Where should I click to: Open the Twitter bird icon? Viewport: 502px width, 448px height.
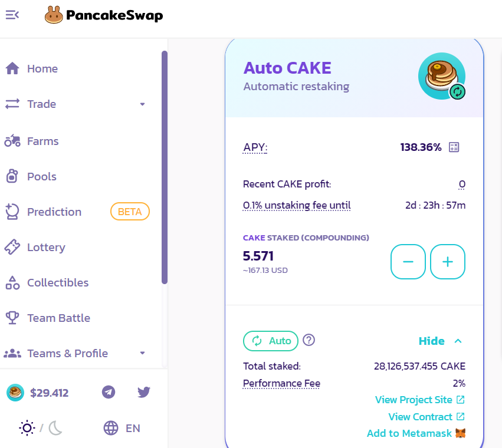point(144,392)
